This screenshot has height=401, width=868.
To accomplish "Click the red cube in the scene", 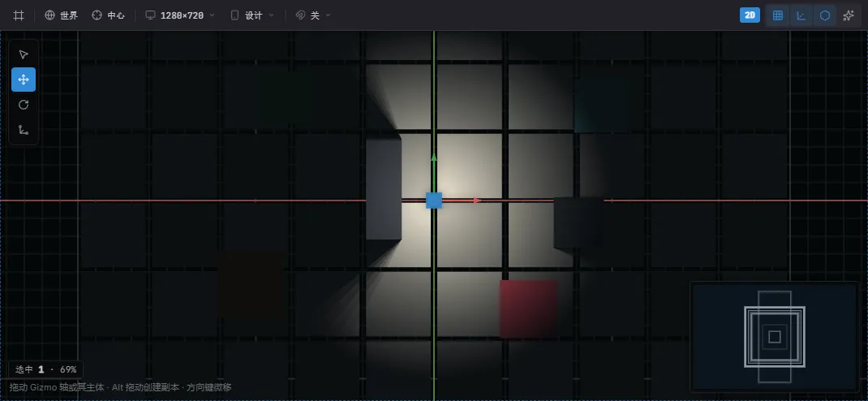I will click(529, 308).
